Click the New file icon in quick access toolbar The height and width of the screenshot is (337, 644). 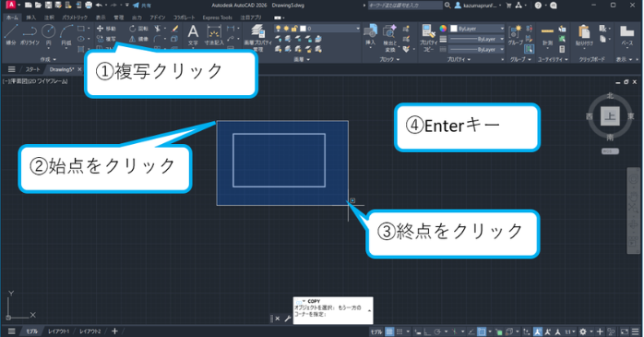tap(28, 6)
